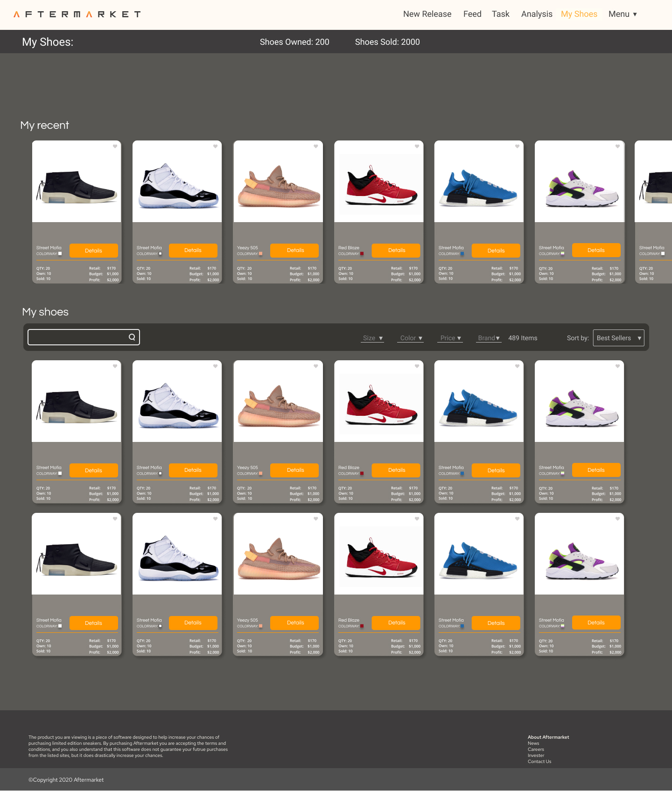Click the Red Blaze colorway swatch in My recent

(362, 254)
